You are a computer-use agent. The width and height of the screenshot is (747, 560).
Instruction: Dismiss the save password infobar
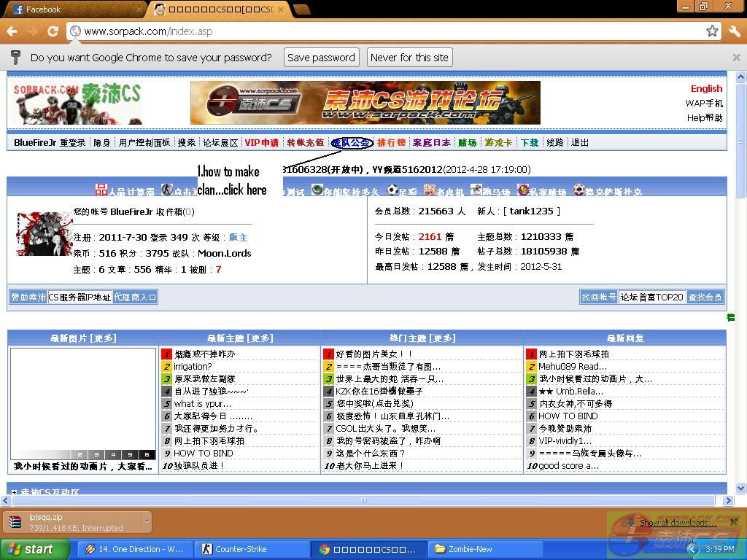pyautogui.click(x=736, y=58)
